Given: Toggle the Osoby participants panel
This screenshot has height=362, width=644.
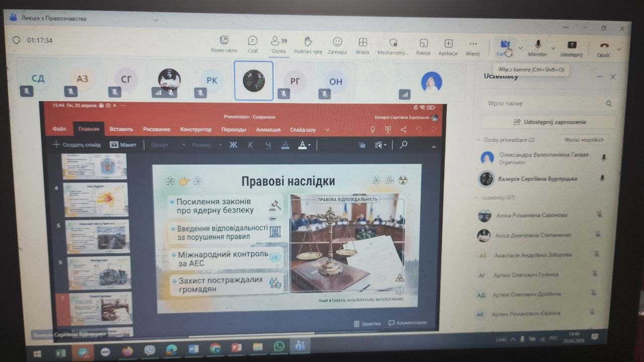Looking at the screenshot, I should pos(279,44).
